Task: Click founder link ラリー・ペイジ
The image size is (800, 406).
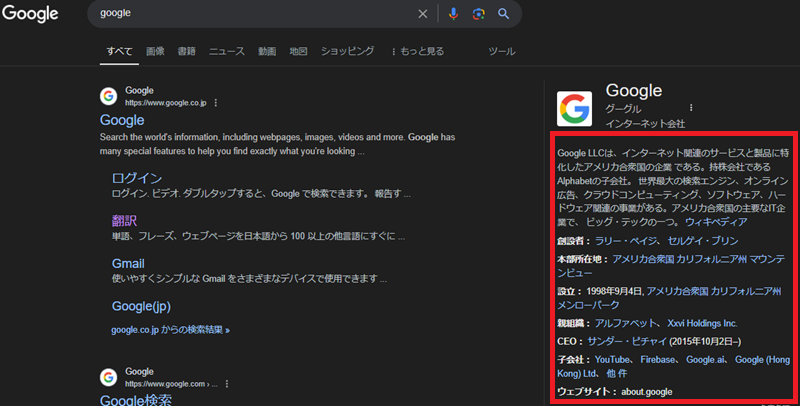Action: click(627, 241)
